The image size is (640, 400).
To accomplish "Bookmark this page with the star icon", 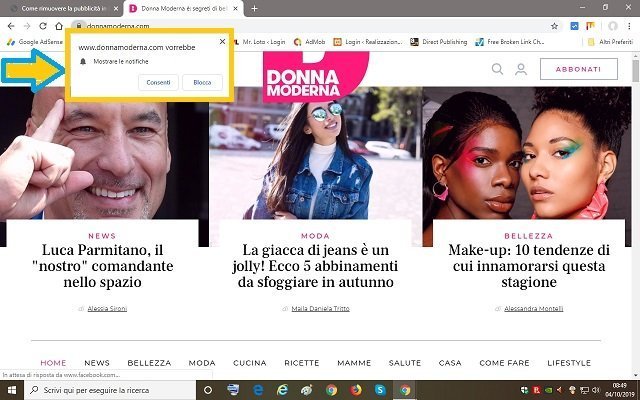I will [555, 25].
